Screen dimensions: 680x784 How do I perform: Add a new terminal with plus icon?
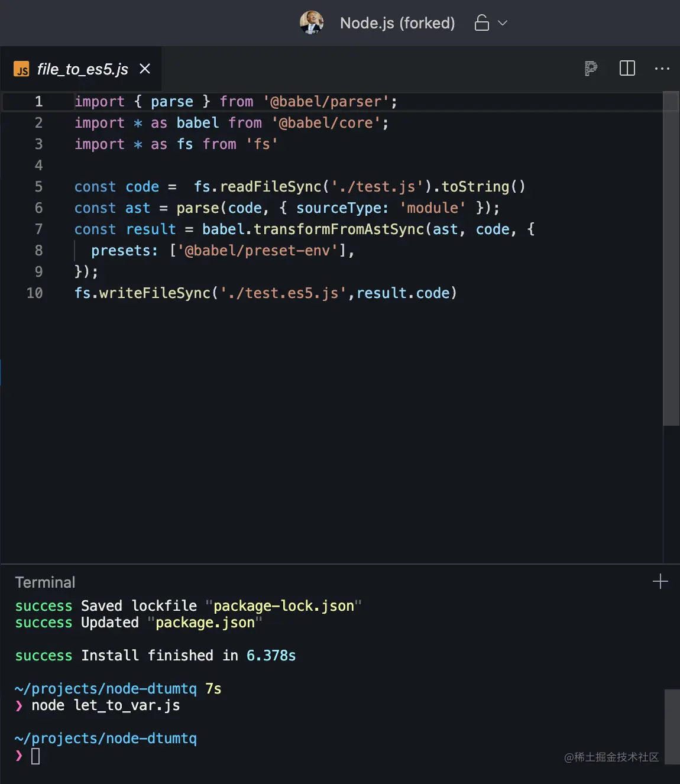(x=660, y=582)
